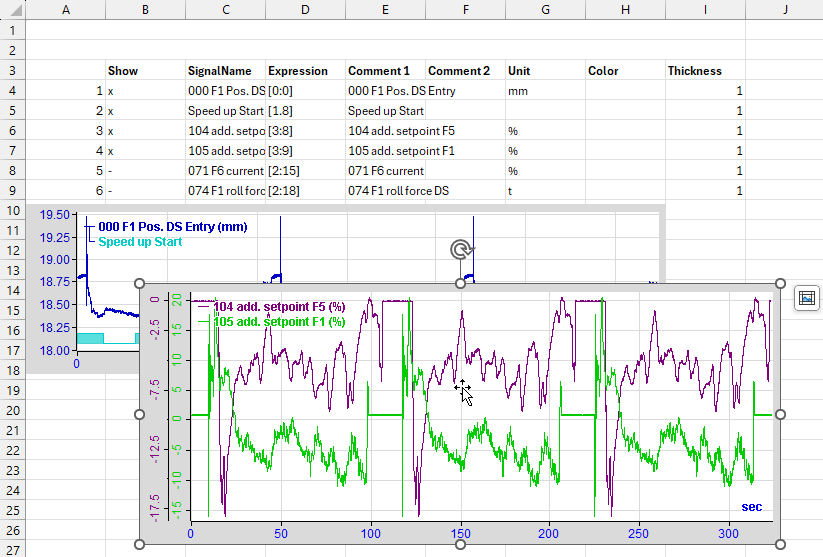Image resolution: width=823 pixels, height=557 pixels.
Task: Select the 'Unit' header cell
Action: click(x=545, y=71)
